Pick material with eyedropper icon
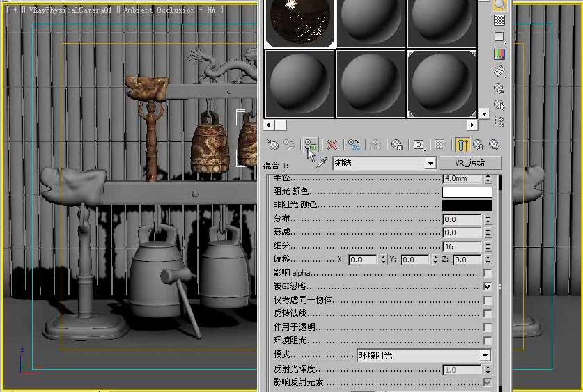The width and height of the screenshot is (583, 392). (322, 163)
